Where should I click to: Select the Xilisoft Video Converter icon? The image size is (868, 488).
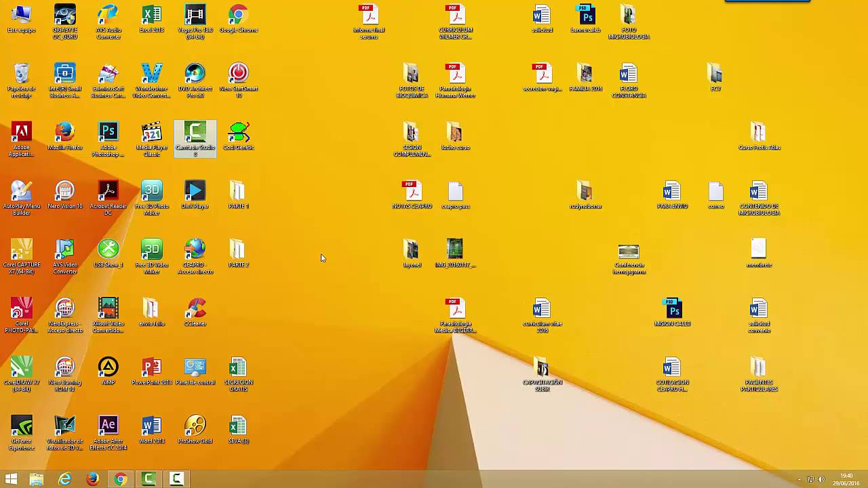pyautogui.click(x=108, y=317)
